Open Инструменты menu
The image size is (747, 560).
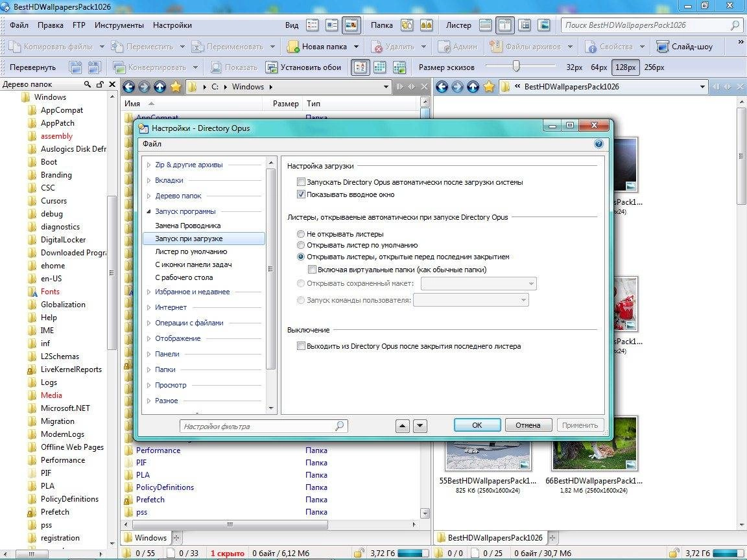pyautogui.click(x=119, y=25)
